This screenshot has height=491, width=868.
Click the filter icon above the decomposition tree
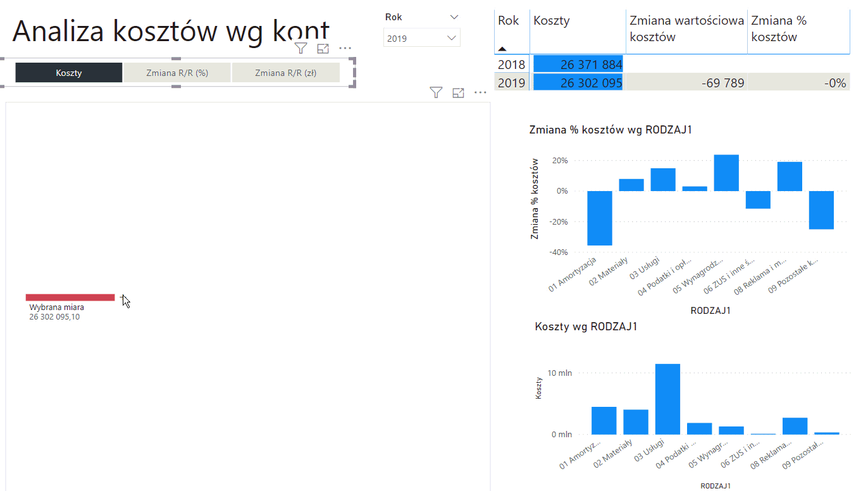coord(436,93)
